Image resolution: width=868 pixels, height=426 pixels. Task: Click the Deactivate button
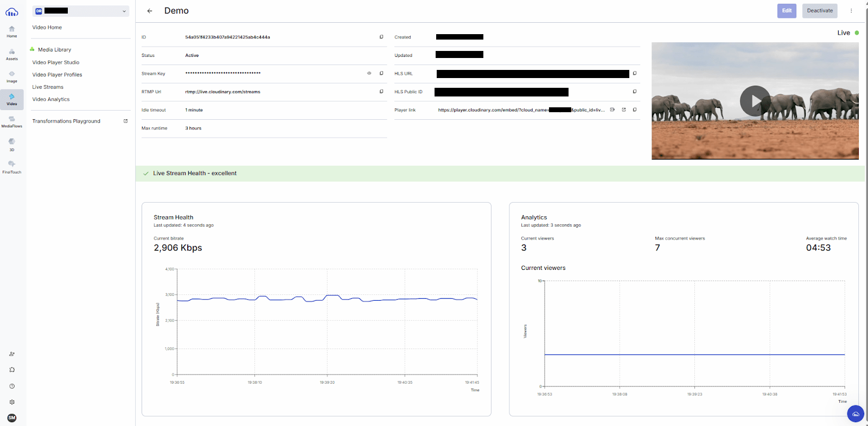(x=819, y=11)
